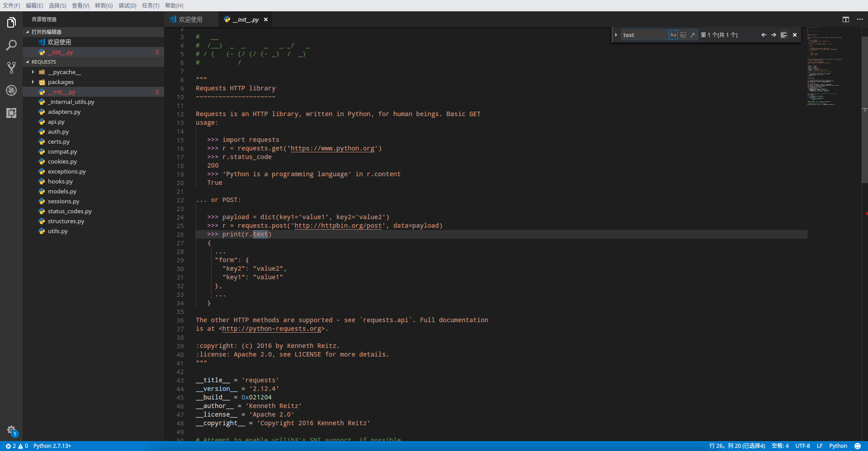Open the Search view in activity bar
Viewport: 868px width, 451px height.
coord(11,45)
